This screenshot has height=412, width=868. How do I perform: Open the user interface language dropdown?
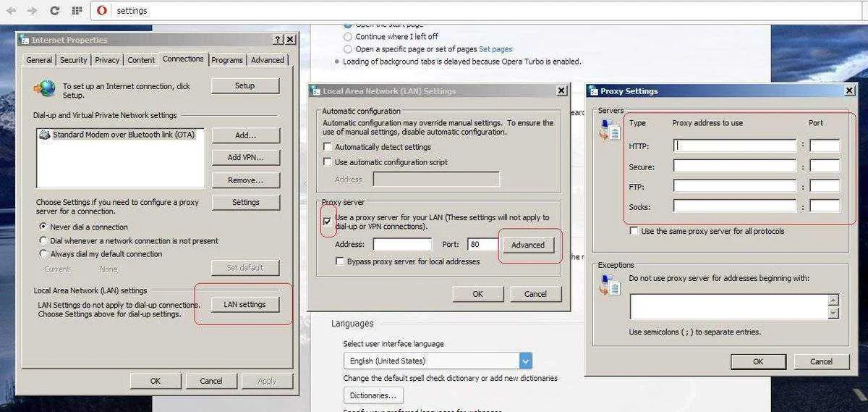pos(438,361)
